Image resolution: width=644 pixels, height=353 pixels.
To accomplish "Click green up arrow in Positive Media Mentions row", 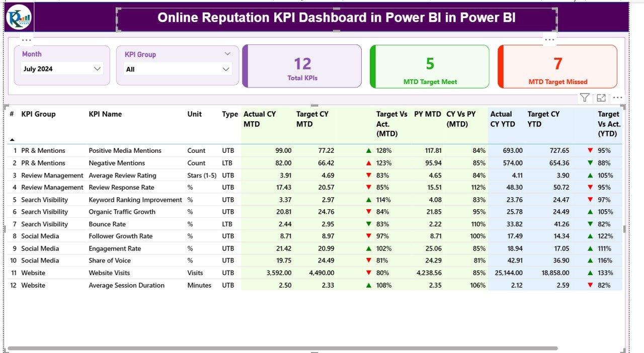I will [369, 150].
